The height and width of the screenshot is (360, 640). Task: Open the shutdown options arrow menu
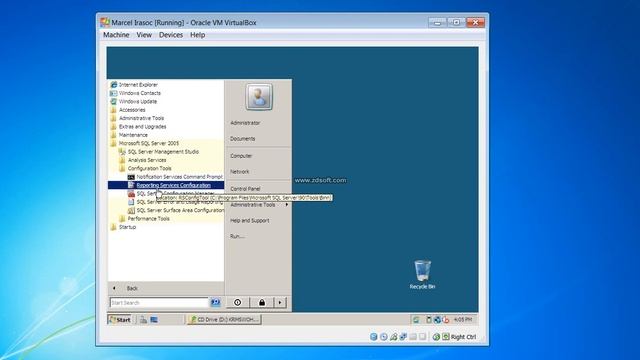click(280, 302)
